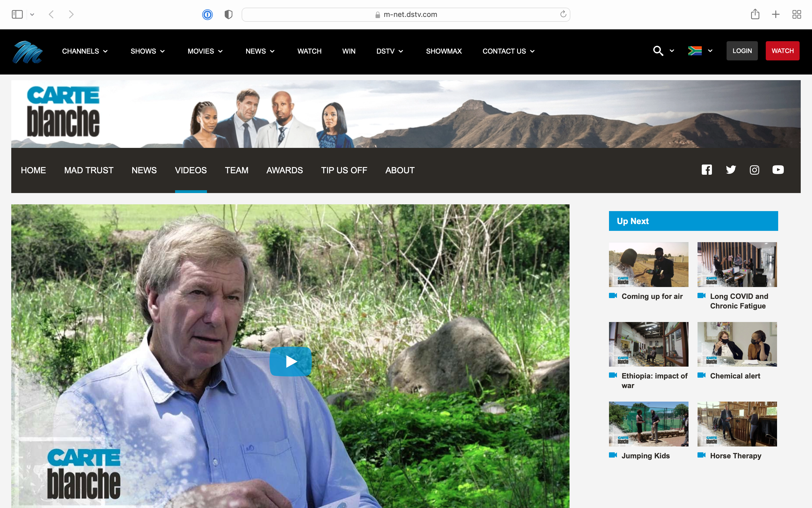Click camera icon beside Long COVID title
This screenshot has height=508, width=812.
(701, 296)
